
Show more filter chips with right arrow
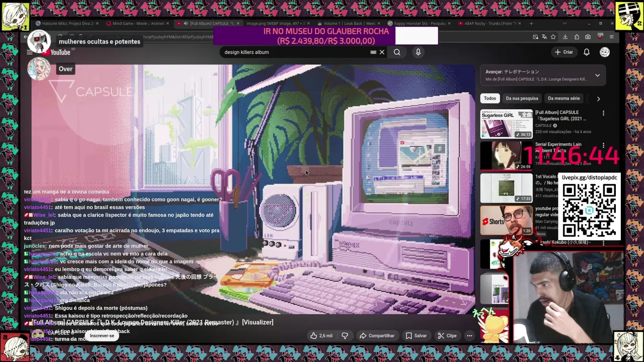pyautogui.click(x=598, y=99)
